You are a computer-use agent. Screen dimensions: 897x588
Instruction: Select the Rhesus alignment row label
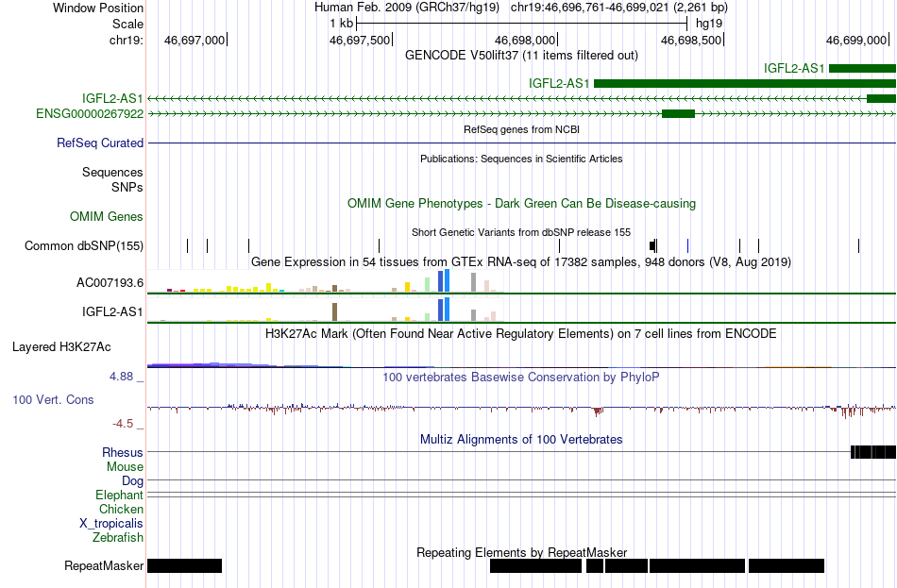click(123, 452)
